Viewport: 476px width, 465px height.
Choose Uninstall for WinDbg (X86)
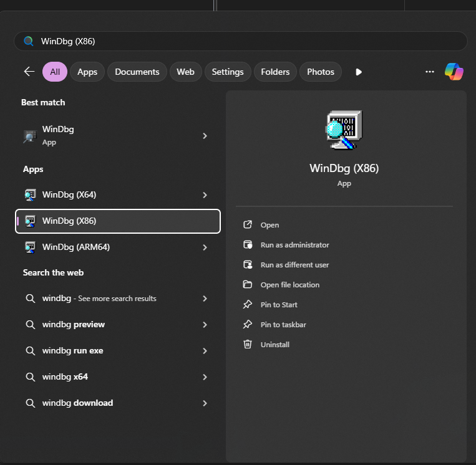(274, 345)
